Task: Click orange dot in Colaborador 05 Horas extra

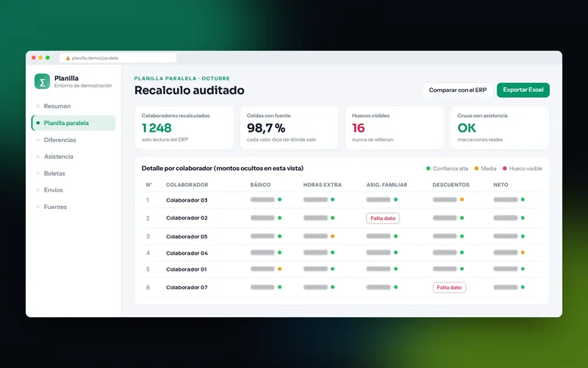Action: 333,236
